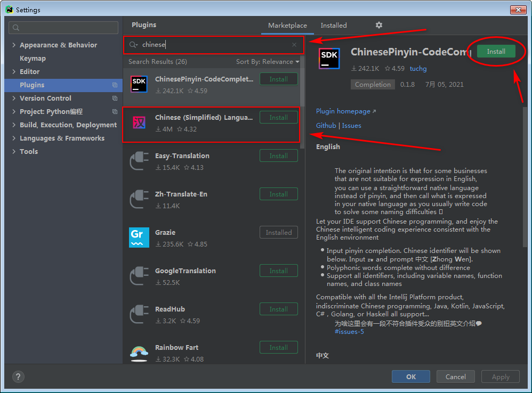Install the Zh-Translate-En plugin

pos(279,194)
